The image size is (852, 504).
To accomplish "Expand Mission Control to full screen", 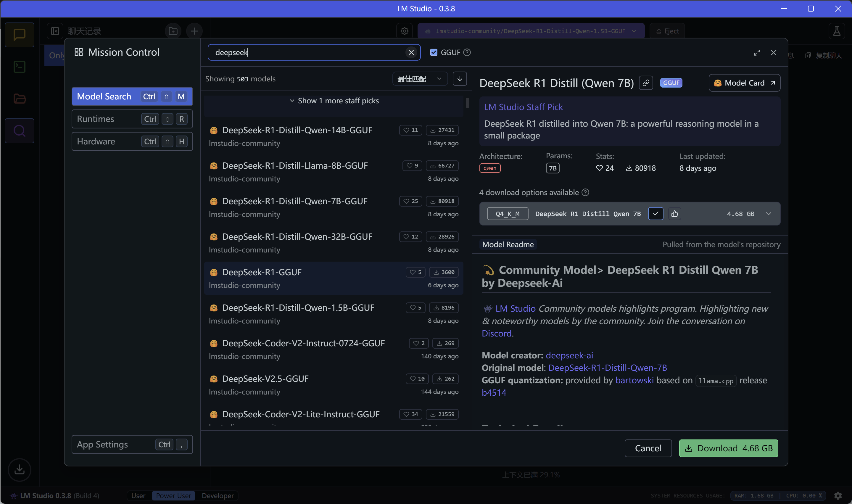I will click(757, 53).
